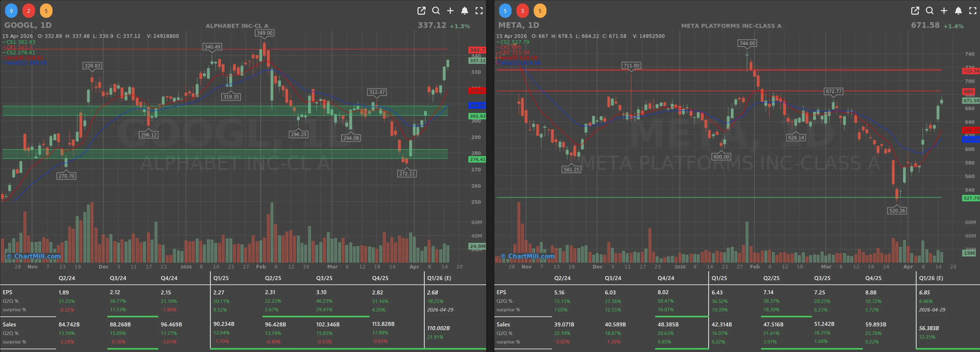980x352 pixels.
Task: Click the 671.58 price label on META axis
Action: [x=971, y=100]
